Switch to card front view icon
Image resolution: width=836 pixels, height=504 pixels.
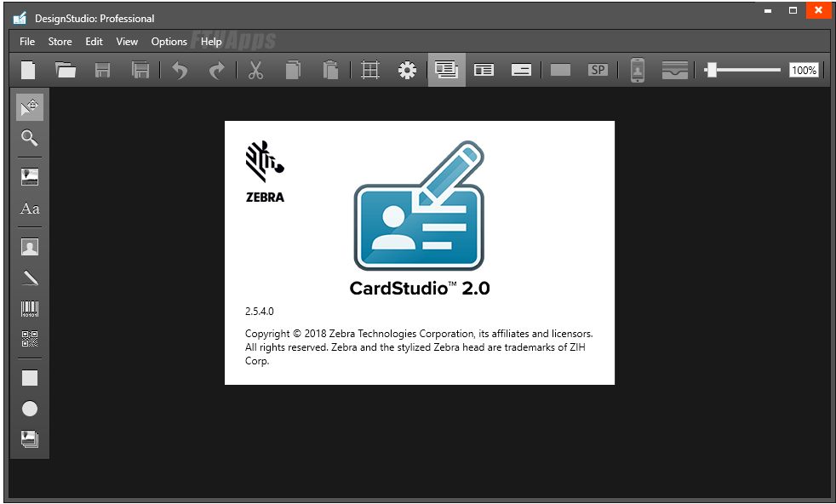point(484,70)
